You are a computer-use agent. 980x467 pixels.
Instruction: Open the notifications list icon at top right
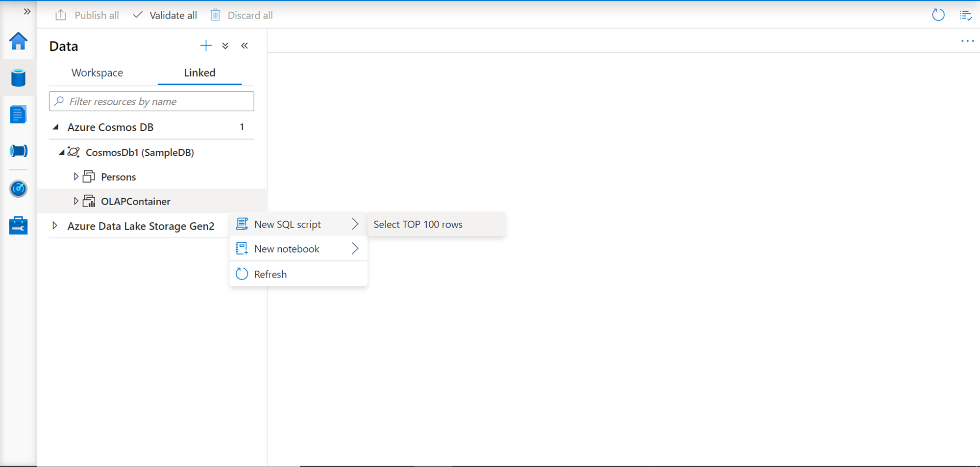[x=965, y=15]
